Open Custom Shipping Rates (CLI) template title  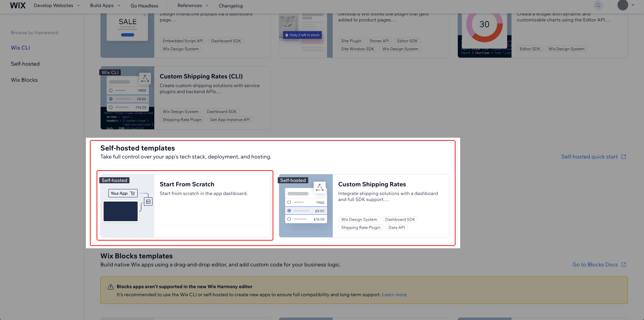(x=201, y=76)
